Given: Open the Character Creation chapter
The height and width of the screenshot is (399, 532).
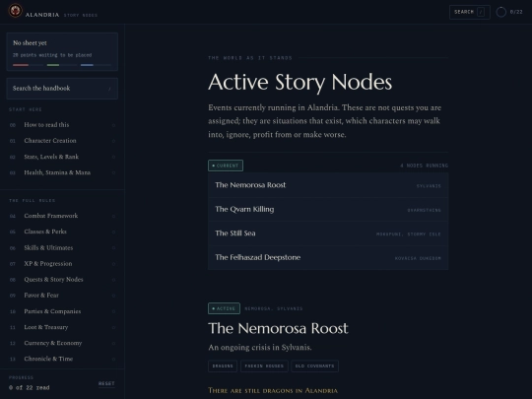Looking at the screenshot, I should [x=62, y=141].
